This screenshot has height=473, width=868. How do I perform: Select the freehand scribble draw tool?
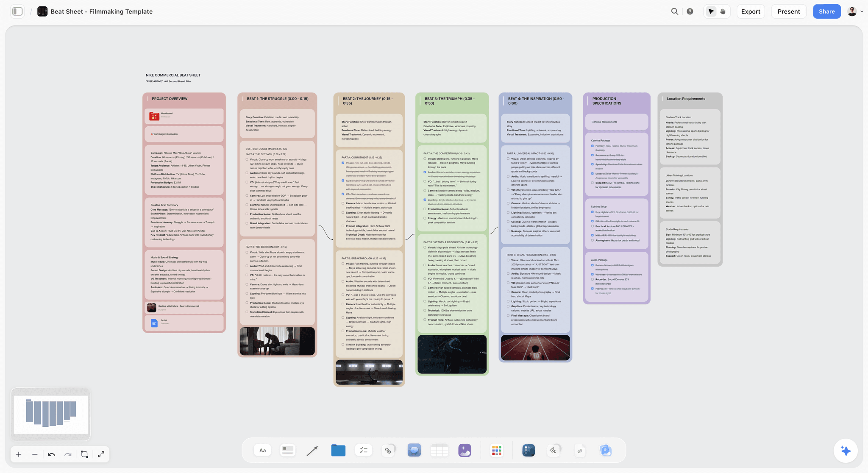click(x=553, y=451)
